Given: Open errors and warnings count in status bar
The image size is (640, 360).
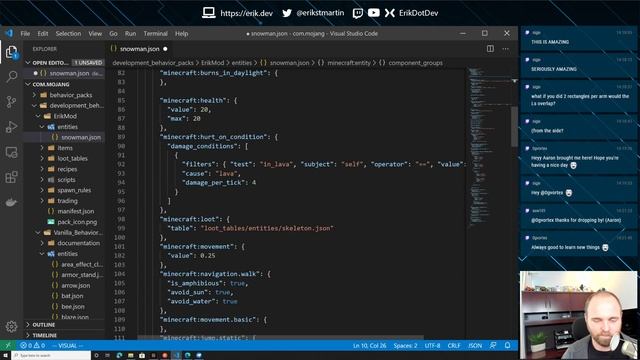Looking at the screenshot, I should (33, 345).
